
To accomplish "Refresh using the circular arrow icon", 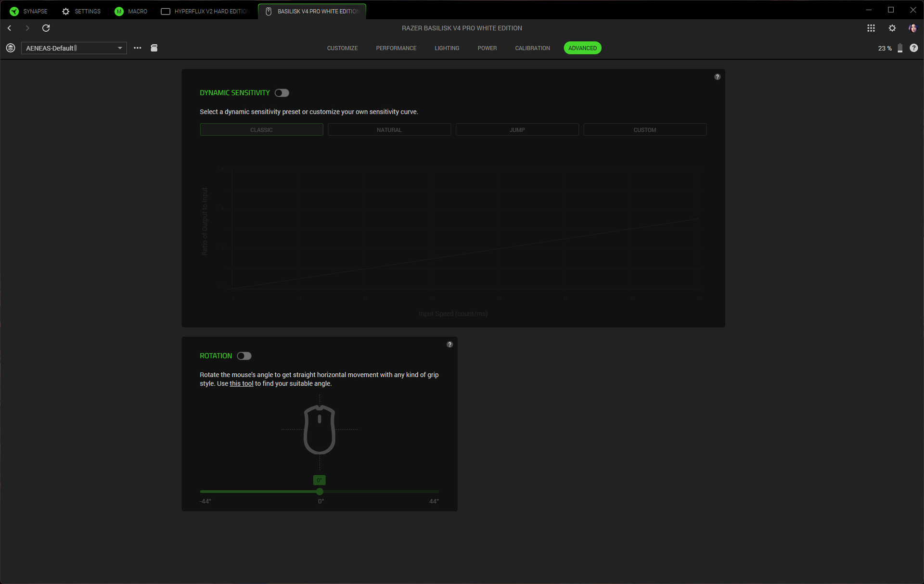I will (46, 28).
